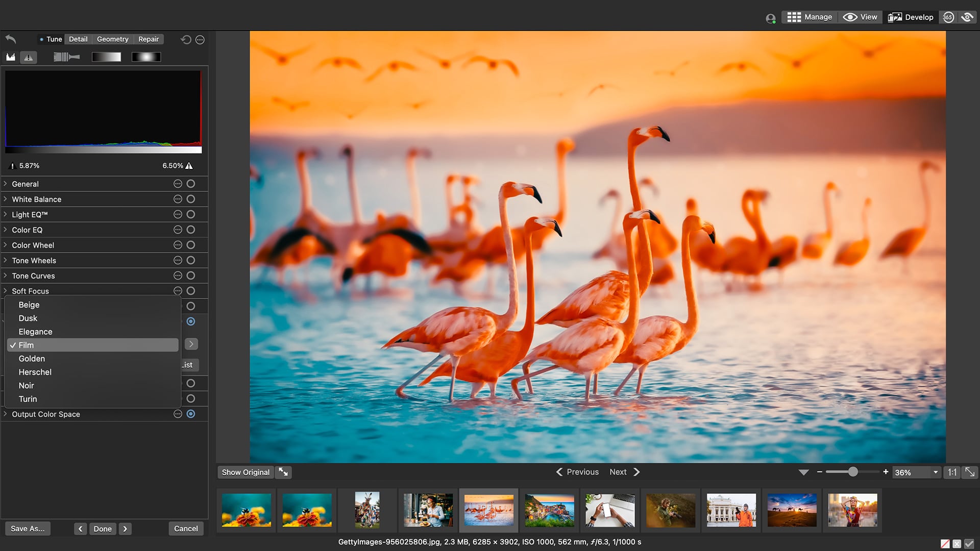
Task: Open the 36% zoom level dropdown
Action: (x=936, y=472)
